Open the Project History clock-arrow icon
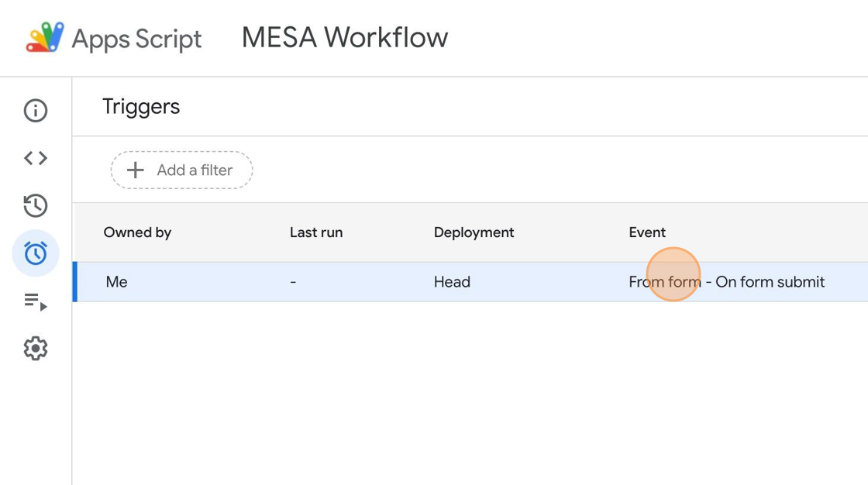Screen dimensions: 868x485 pos(36,206)
